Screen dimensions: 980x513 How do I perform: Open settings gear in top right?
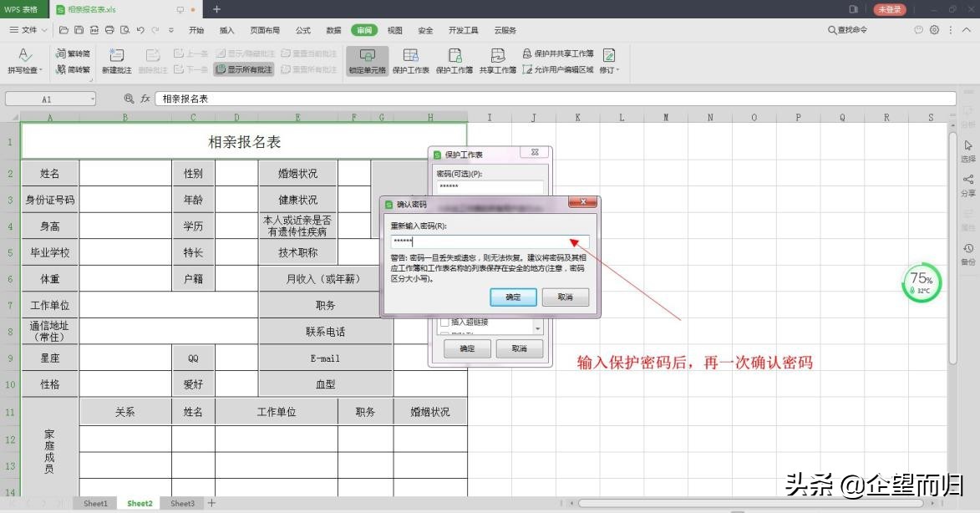click(934, 30)
